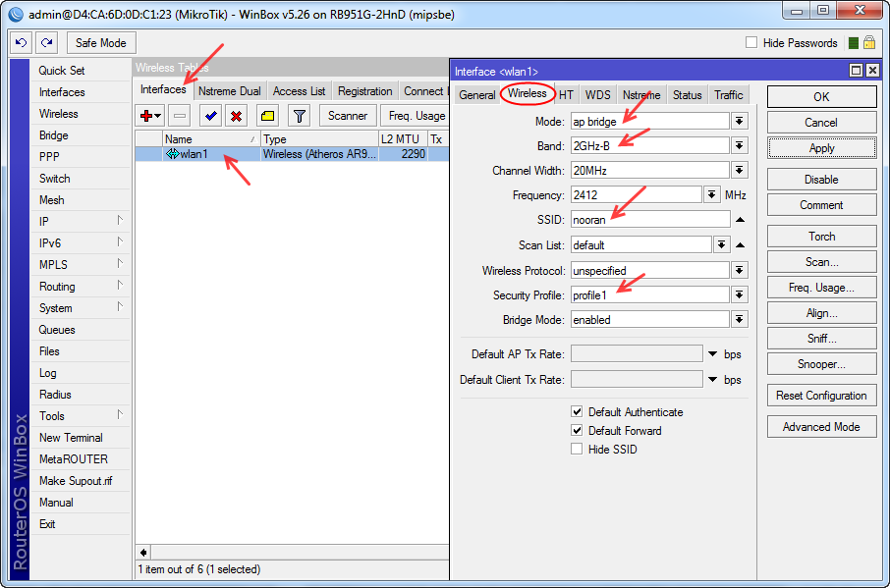Toggle Safe Mode button
Viewport: 890px width, 588px height.
coord(101,42)
